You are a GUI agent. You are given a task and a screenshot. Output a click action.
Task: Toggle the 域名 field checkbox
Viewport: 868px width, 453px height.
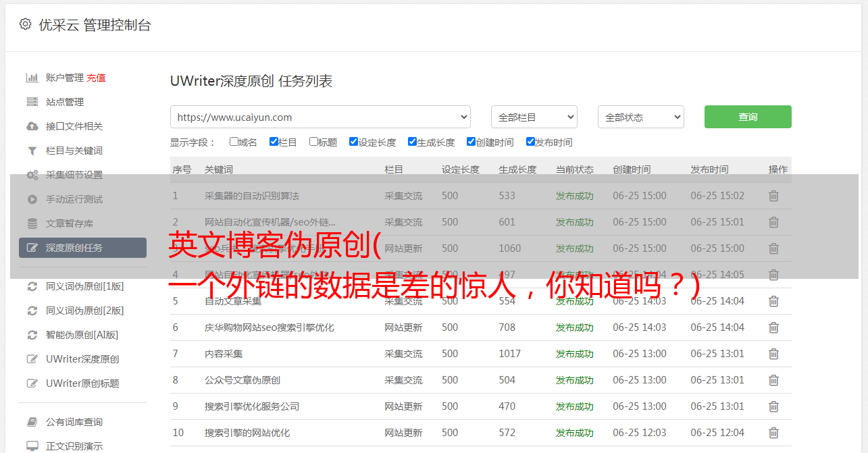pos(234,142)
